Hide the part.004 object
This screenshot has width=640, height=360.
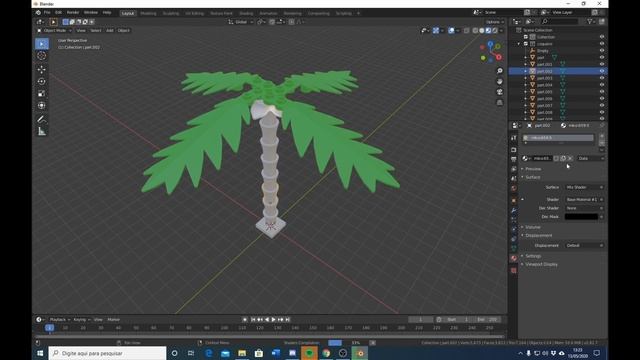point(602,85)
